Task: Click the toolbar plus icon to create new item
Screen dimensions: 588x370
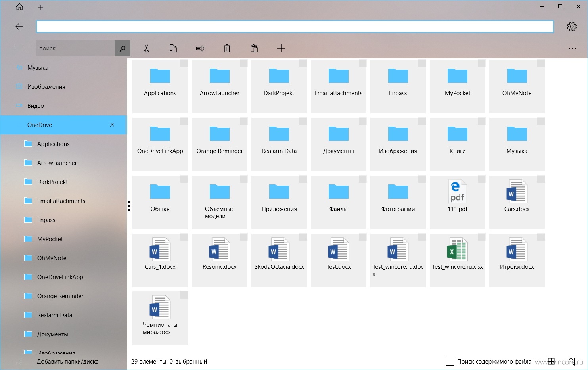Action: click(281, 48)
